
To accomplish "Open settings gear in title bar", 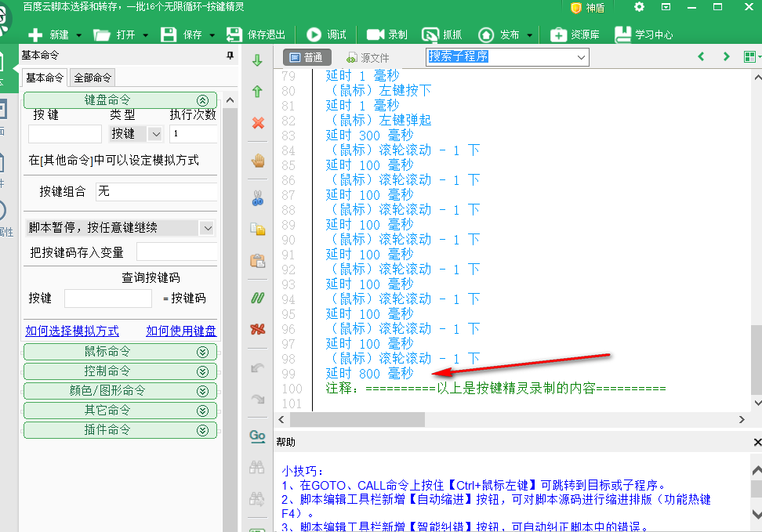I will (x=639, y=7).
